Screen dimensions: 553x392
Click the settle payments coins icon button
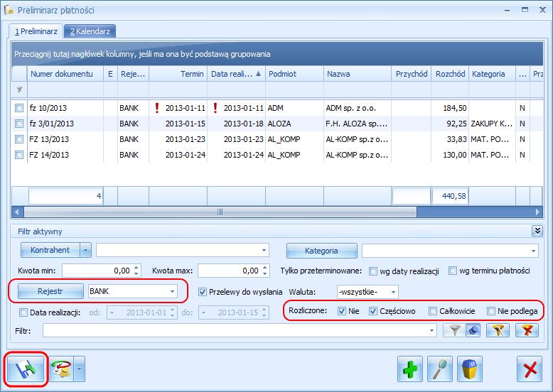pos(61,369)
